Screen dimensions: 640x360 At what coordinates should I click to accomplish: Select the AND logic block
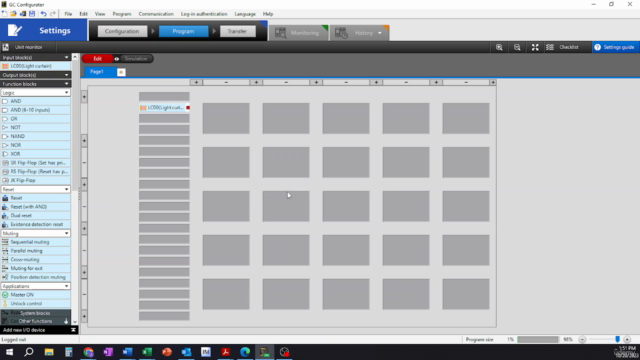point(36,101)
